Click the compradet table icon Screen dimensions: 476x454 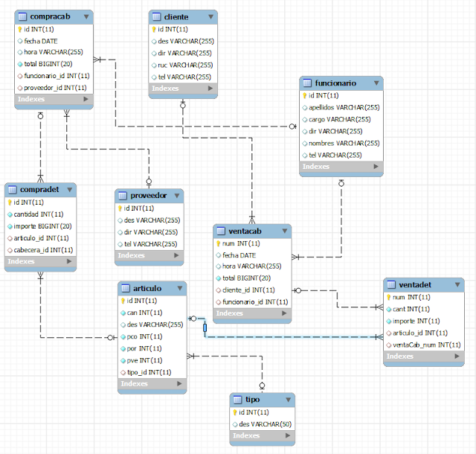[x=13, y=189]
